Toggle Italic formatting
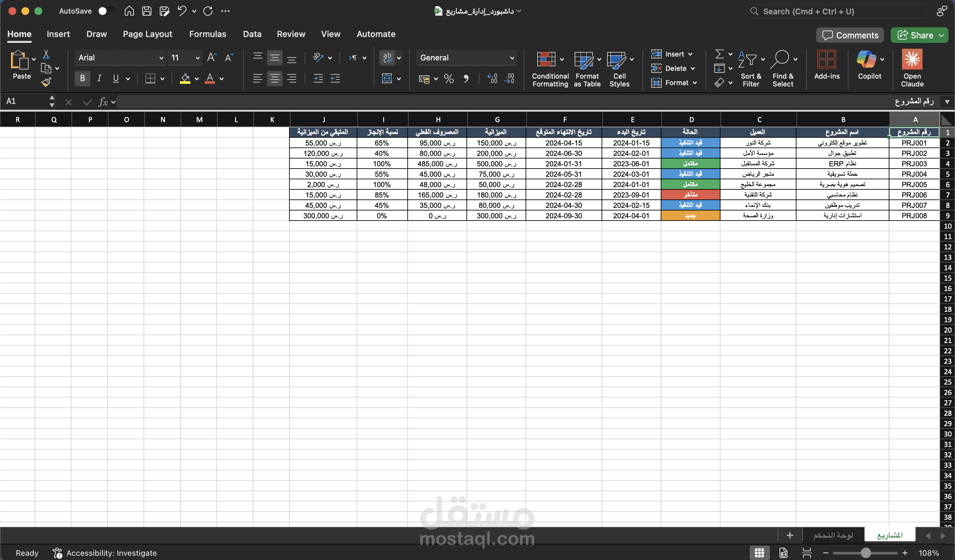Viewport: 955px width, 560px height. coord(99,78)
